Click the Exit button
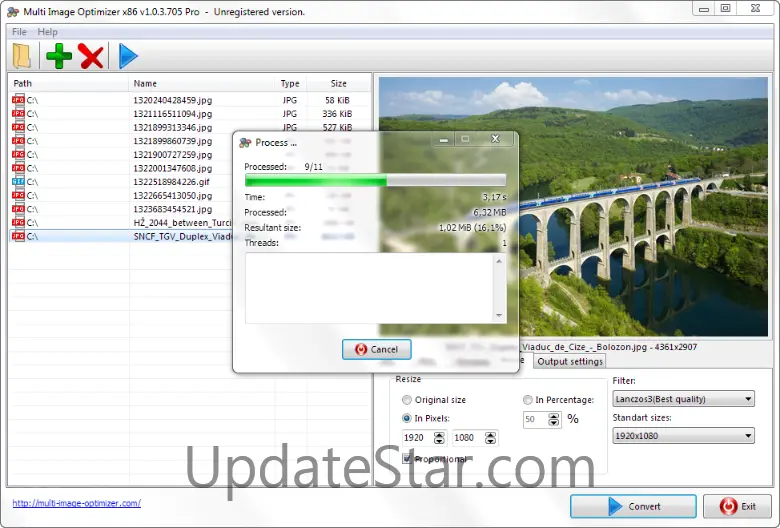Screen dimensions: 780x528 tap(737, 506)
